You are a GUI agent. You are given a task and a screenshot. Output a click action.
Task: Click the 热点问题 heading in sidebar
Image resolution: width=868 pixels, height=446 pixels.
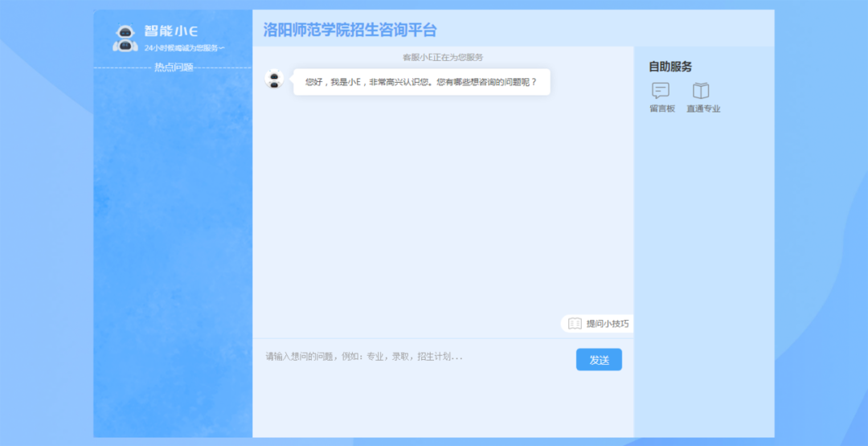point(174,68)
